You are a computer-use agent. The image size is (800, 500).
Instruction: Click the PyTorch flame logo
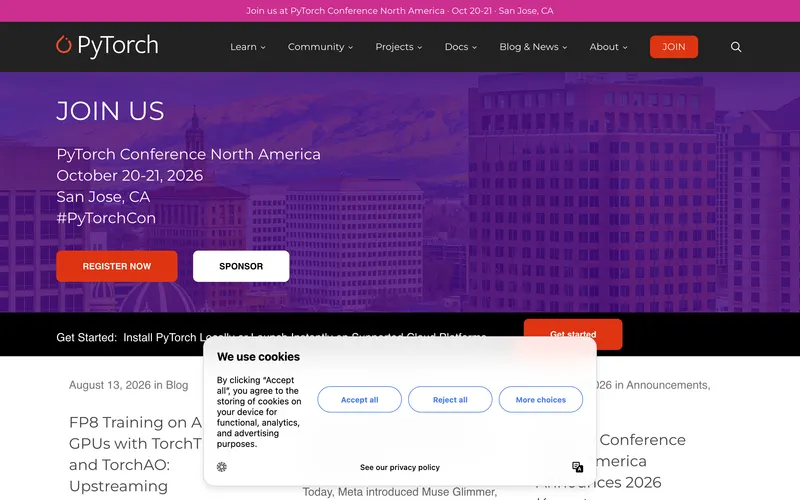pyautogui.click(x=64, y=45)
